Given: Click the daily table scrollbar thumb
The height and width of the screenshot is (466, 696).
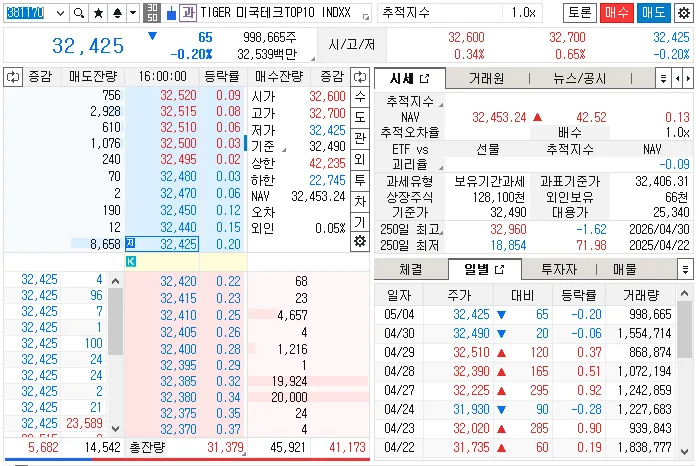Looking at the screenshot, I should pos(684,330).
